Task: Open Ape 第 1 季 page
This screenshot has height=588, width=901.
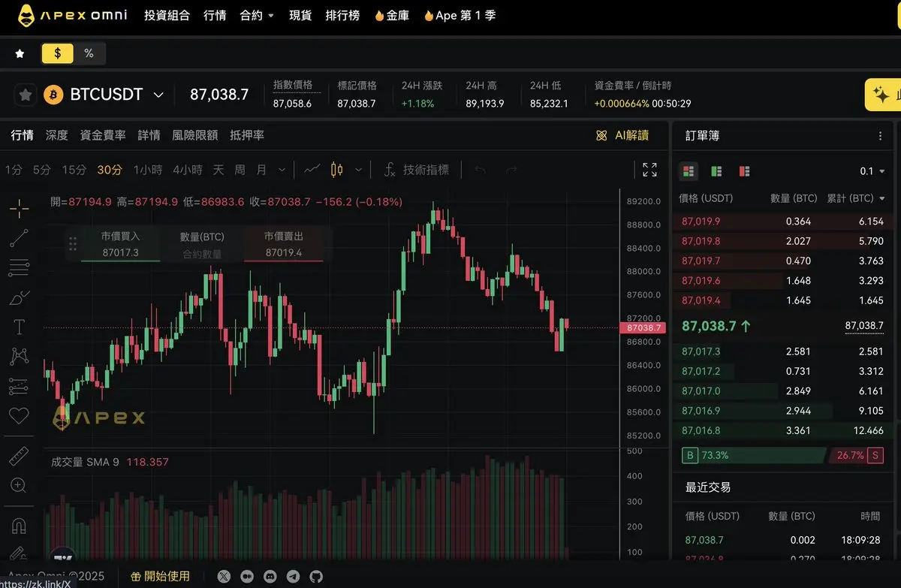Action: coord(460,15)
